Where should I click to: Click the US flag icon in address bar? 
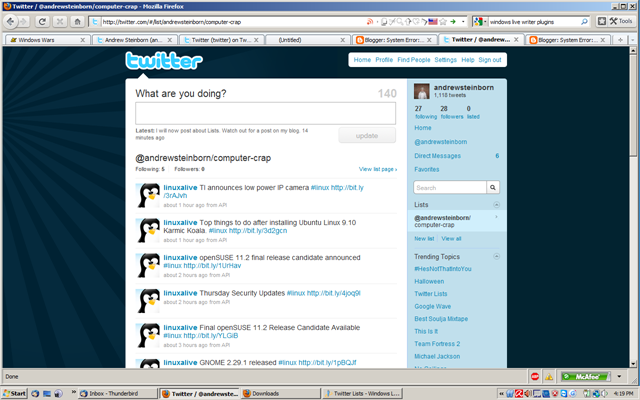pos(433,22)
